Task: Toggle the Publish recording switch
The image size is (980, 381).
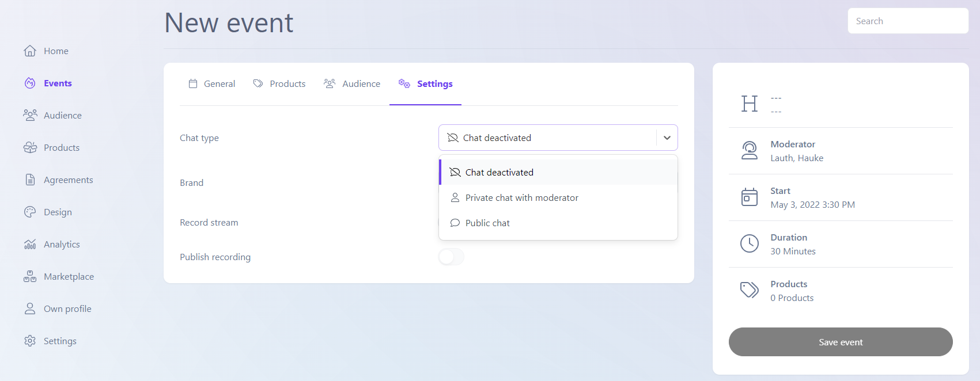Action: [x=451, y=257]
